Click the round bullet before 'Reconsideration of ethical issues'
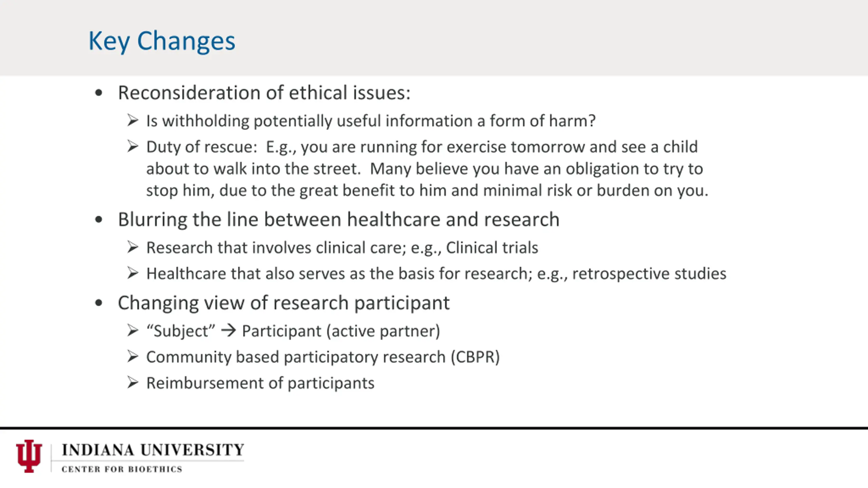The image size is (868, 488). (x=99, y=93)
